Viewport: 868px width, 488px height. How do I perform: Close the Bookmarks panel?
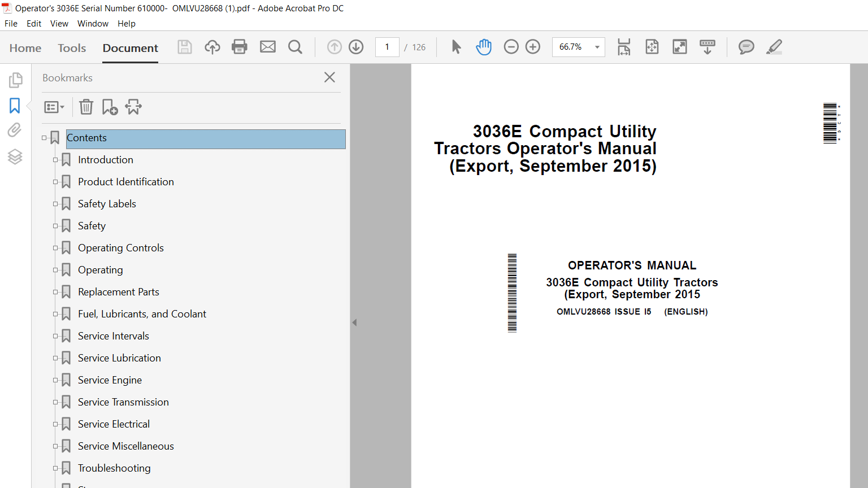coord(330,77)
